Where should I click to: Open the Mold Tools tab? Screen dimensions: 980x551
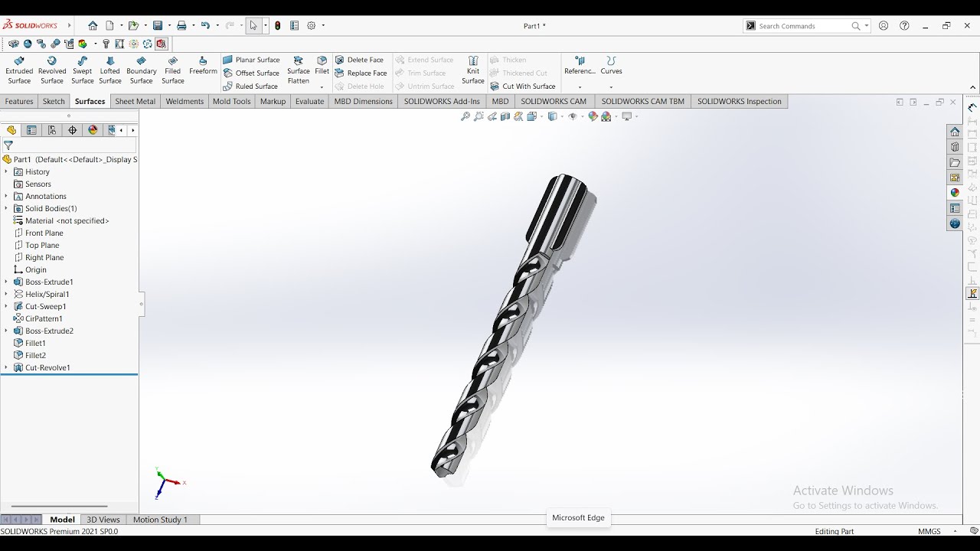[x=232, y=101]
